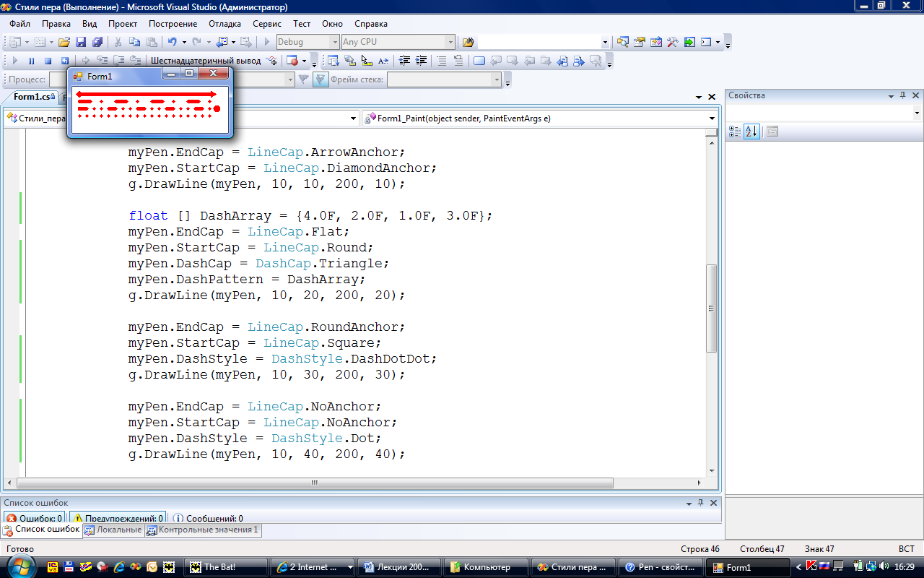
Task: Undo the last action
Action: pyautogui.click(x=172, y=42)
